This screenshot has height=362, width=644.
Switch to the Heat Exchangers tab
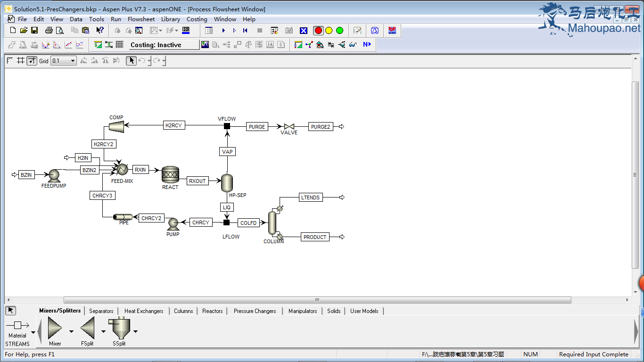[x=144, y=311]
